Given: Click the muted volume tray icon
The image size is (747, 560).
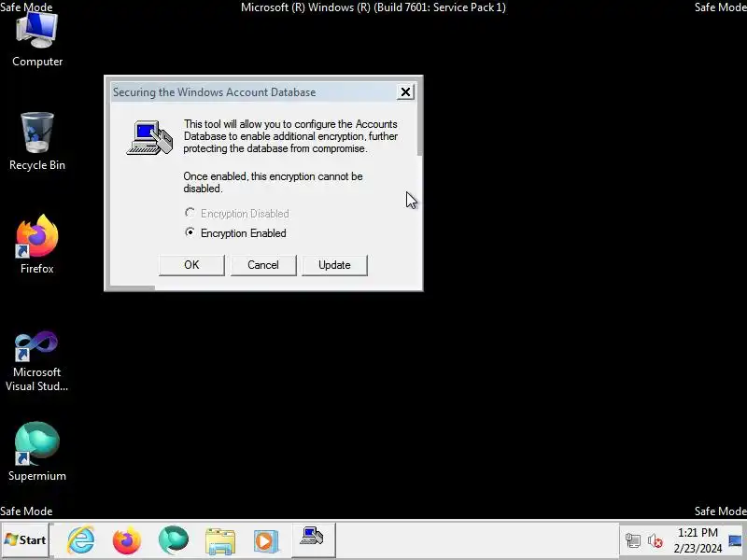Looking at the screenshot, I should [x=655, y=541].
